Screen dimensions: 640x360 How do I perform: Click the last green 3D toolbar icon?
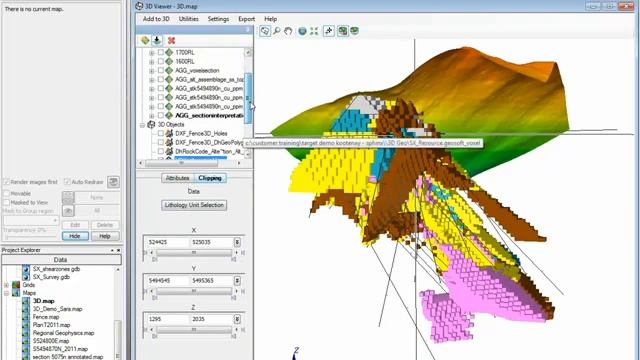click(x=355, y=31)
